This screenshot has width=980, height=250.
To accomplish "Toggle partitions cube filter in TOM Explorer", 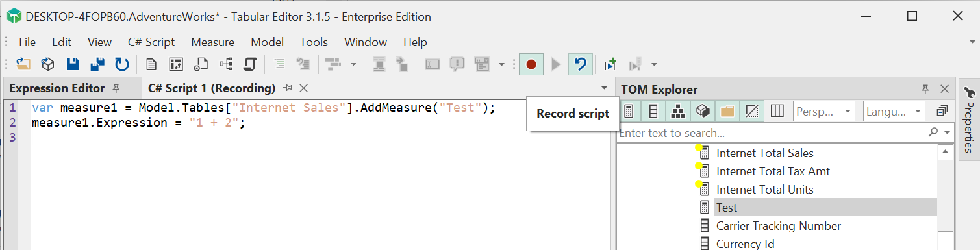I will 702,111.
